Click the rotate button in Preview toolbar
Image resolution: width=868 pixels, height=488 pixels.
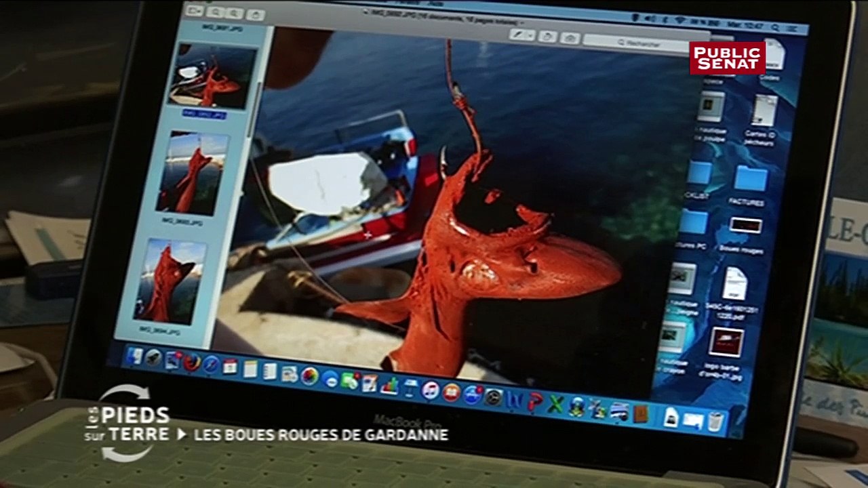click(x=547, y=37)
